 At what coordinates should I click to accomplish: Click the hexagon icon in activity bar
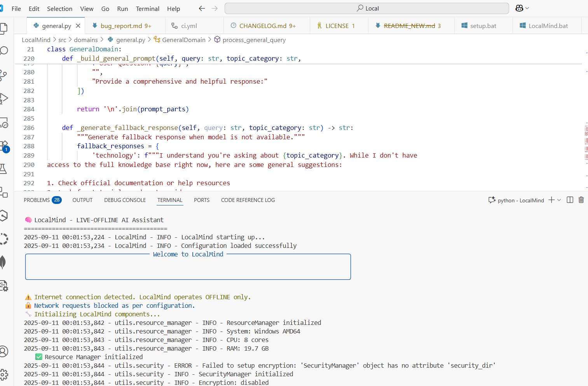pyautogui.click(x=3, y=215)
